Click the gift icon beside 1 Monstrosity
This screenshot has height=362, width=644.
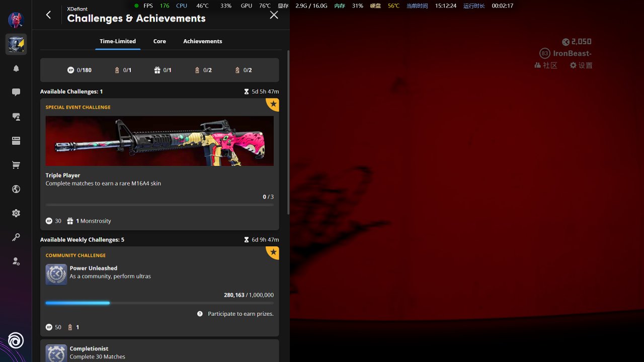70,221
